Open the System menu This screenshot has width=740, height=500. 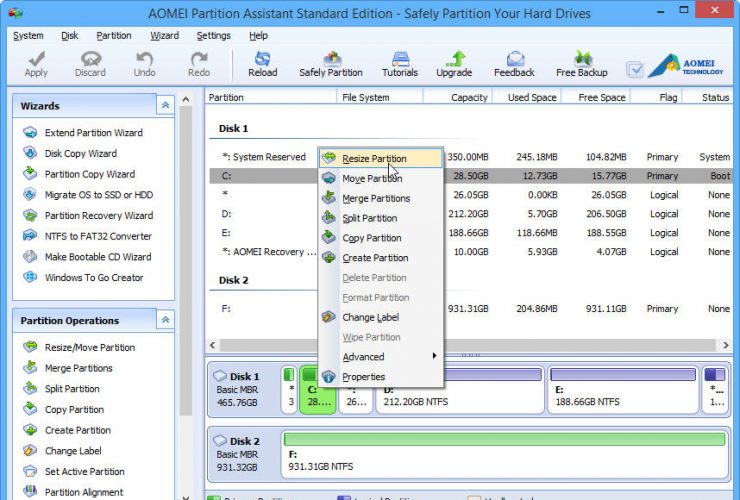tap(28, 35)
